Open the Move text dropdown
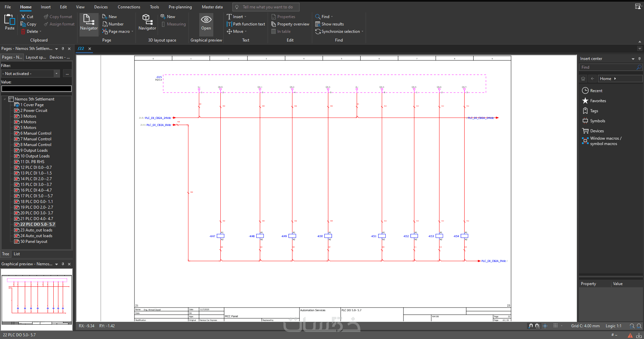644x339 pixels. [x=246, y=31]
